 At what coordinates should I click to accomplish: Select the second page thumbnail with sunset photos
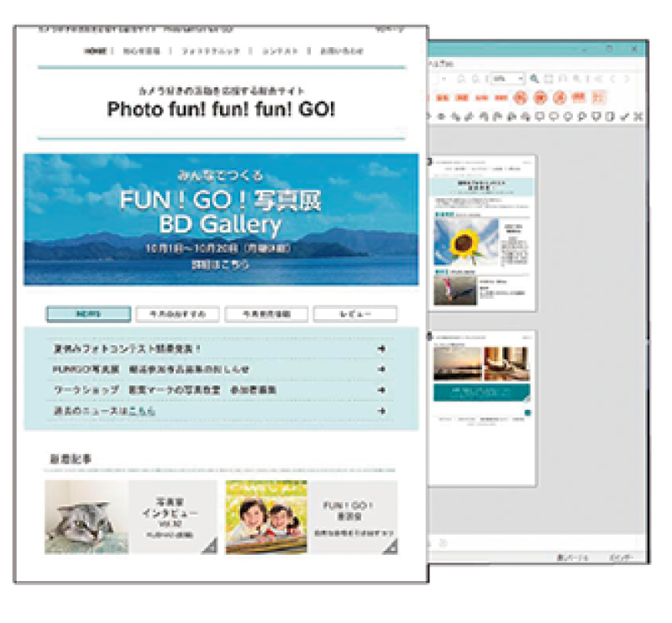(x=483, y=406)
